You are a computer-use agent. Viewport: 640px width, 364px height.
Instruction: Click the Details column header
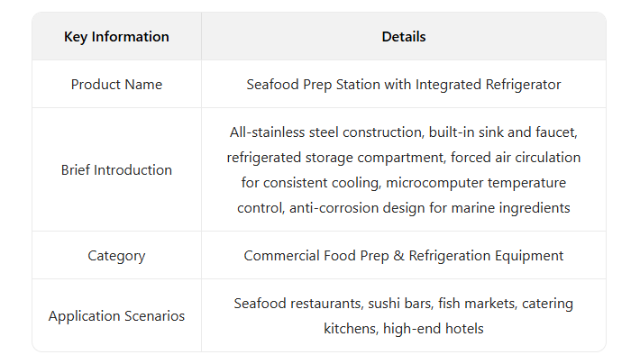[x=403, y=37]
